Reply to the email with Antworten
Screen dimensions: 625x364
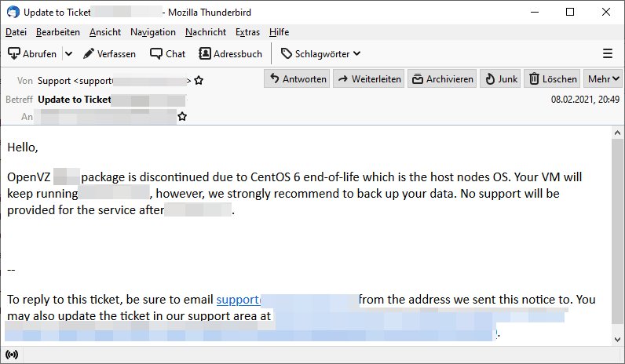coord(297,79)
